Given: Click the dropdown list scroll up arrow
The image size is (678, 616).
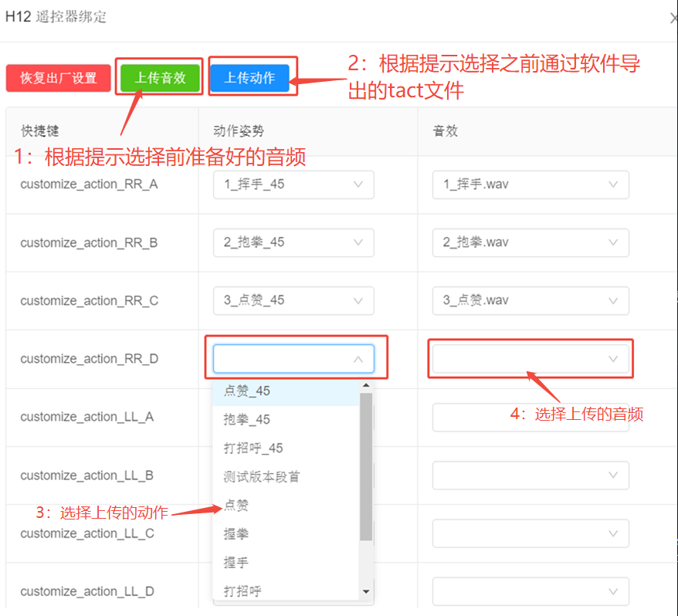Looking at the screenshot, I should point(366,386).
